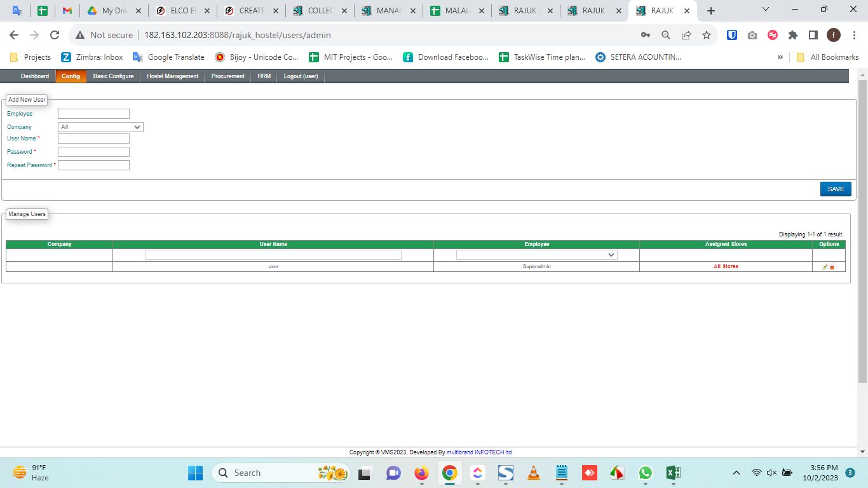Open the Hostel Management menu

(172, 76)
